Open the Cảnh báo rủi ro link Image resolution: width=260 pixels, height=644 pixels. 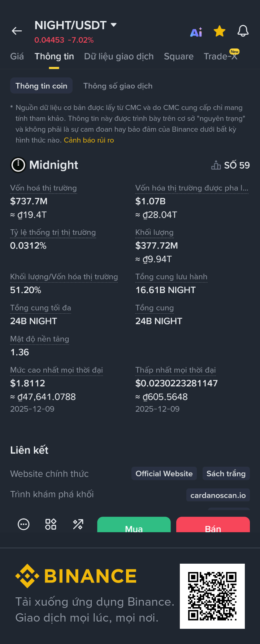(89, 140)
